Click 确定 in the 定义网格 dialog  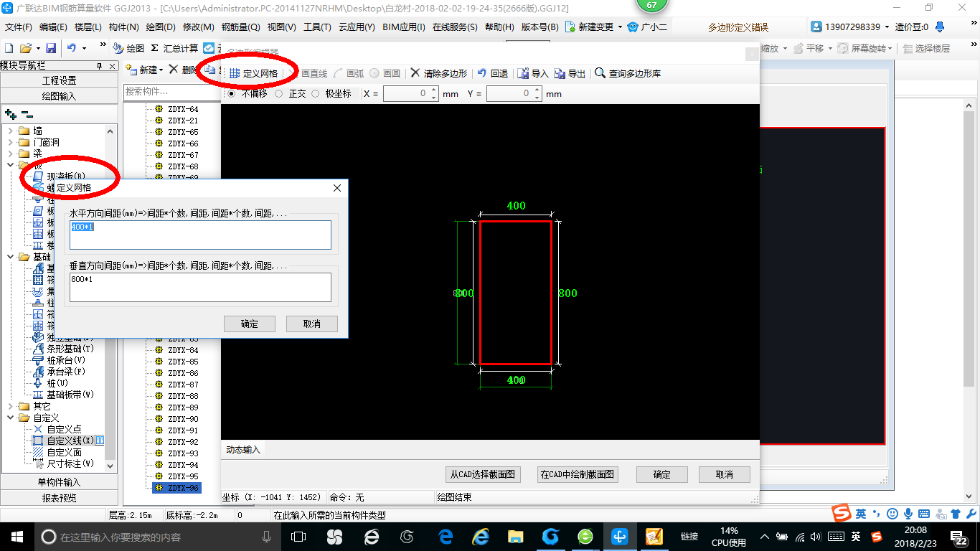pyautogui.click(x=250, y=324)
